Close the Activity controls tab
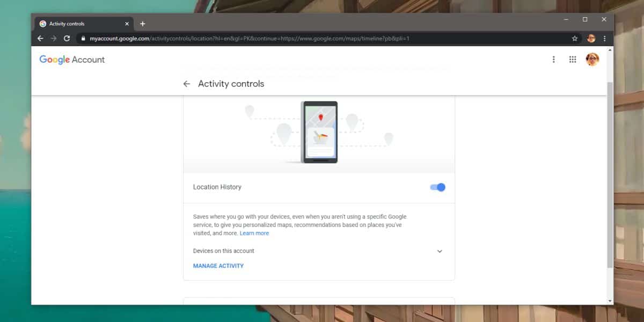Image resolution: width=644 pixels, height=322 pixels. (x=127, y=24)
